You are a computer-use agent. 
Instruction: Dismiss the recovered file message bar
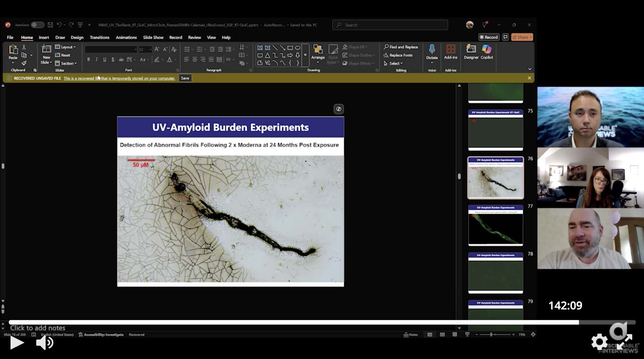tap(529, 78)
